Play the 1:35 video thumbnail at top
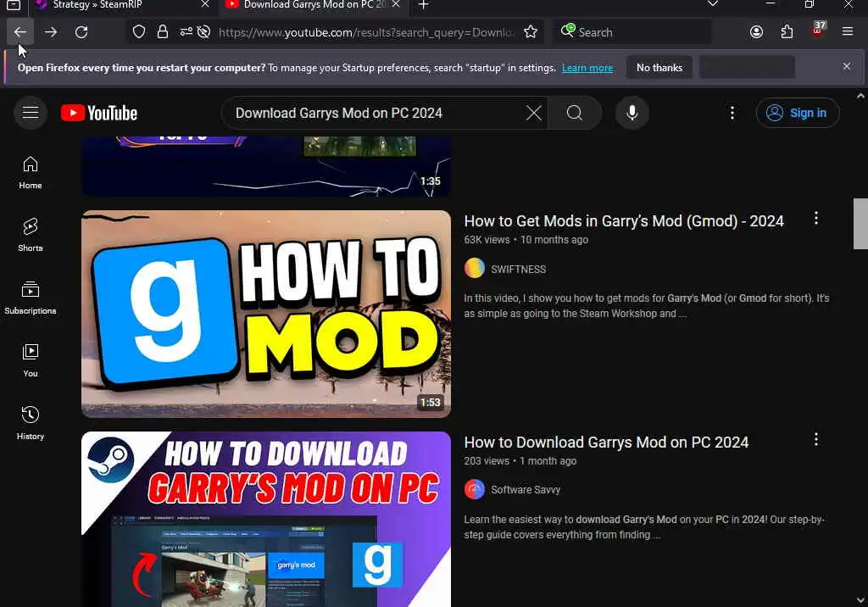The image size is (868, 607). (266, 166)
